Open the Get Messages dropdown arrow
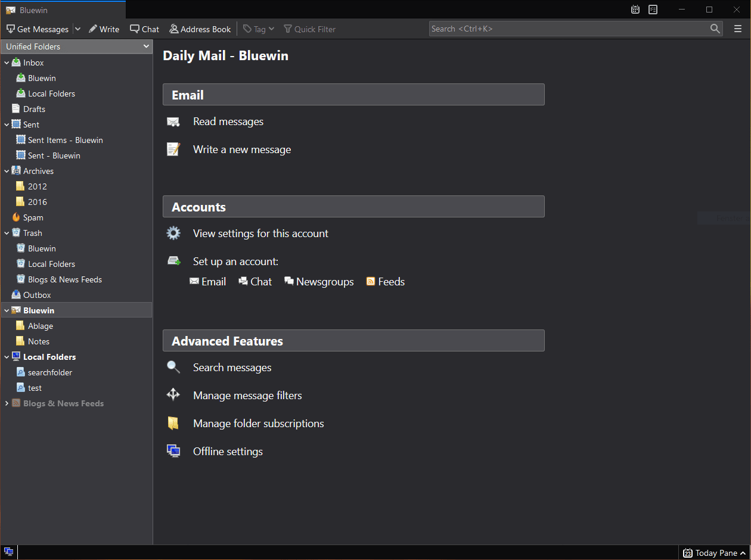 pyautogui.click(x=77, y=29)
